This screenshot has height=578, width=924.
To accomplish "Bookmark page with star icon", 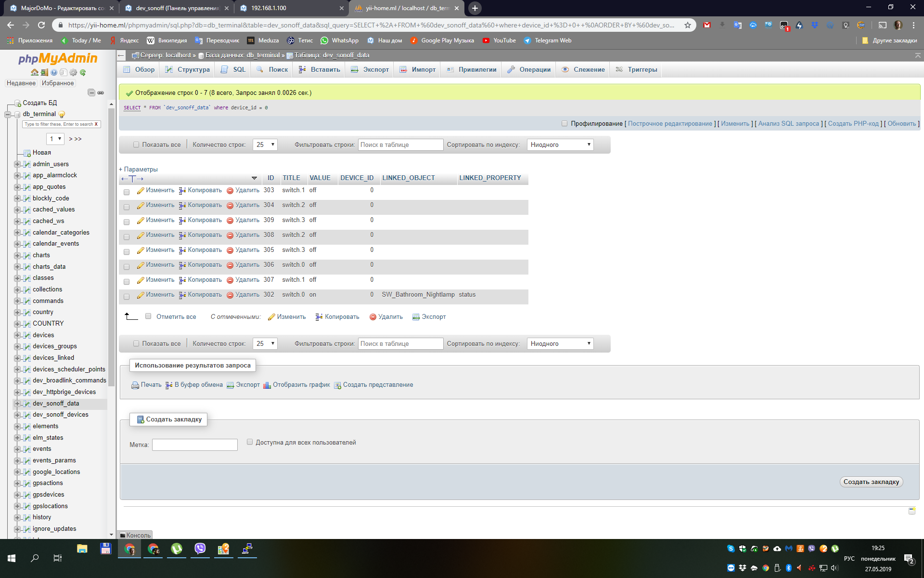I will (688, 25).
